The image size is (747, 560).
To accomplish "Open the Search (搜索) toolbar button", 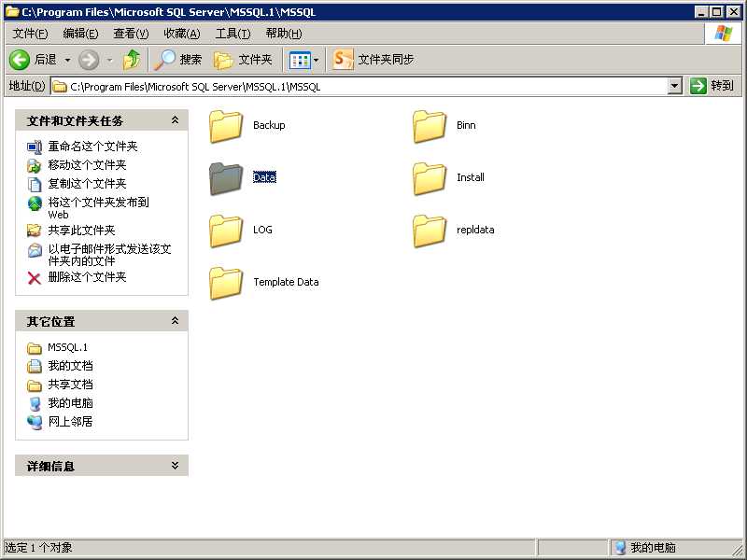I will (x=178, y=60).
